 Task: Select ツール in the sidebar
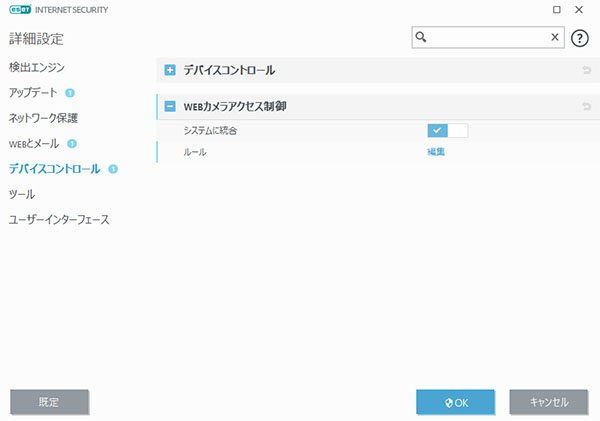pos(22,194)
